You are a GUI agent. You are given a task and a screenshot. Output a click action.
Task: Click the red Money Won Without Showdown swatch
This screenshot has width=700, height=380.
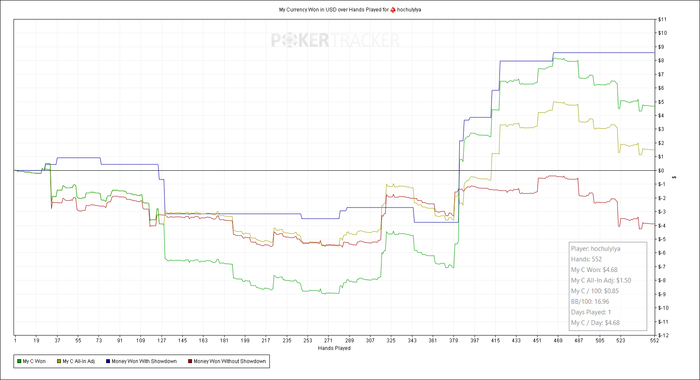190,361
